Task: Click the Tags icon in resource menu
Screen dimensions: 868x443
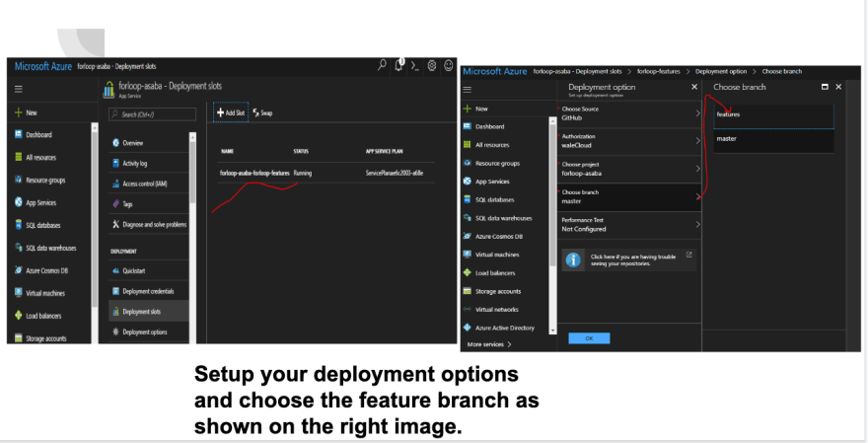Action: point(115,204)
